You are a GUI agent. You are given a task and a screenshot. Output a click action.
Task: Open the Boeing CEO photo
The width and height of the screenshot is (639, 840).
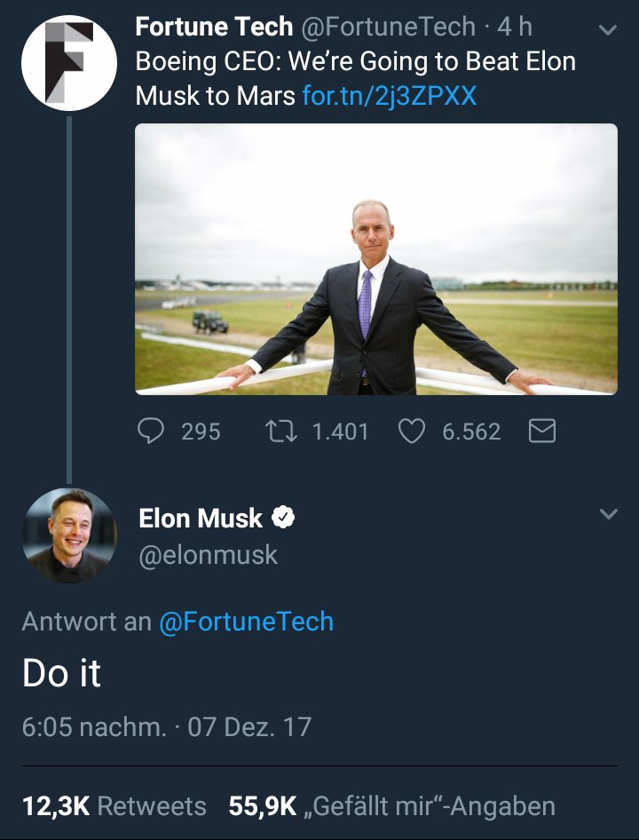click(x=376, y=258)
